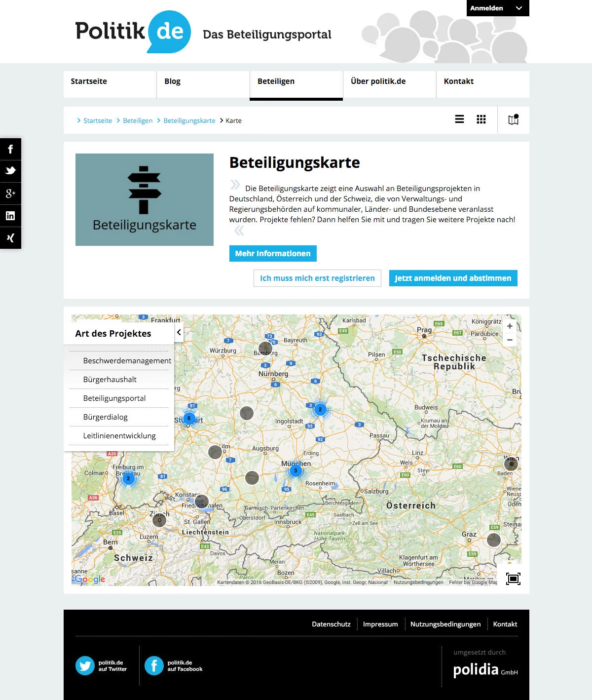Switch to grid view of projects
The image size is (592, 700).
(481, 119)
